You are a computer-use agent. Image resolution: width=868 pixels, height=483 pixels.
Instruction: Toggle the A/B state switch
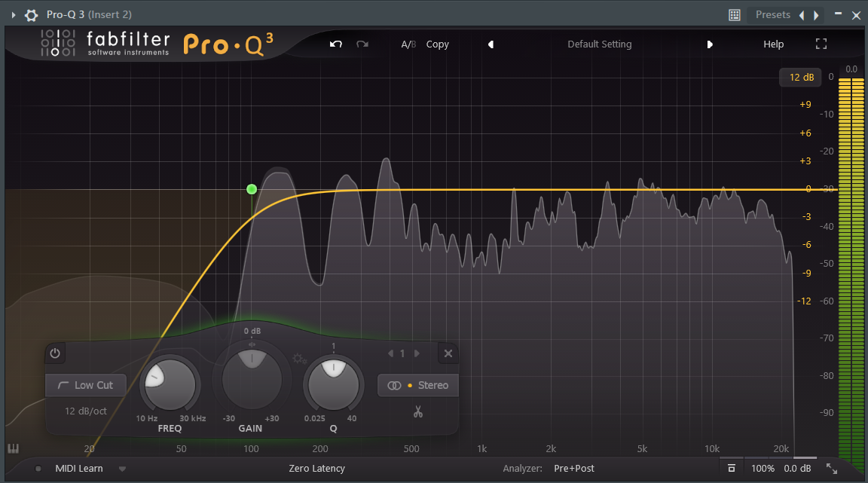(408, 44)
